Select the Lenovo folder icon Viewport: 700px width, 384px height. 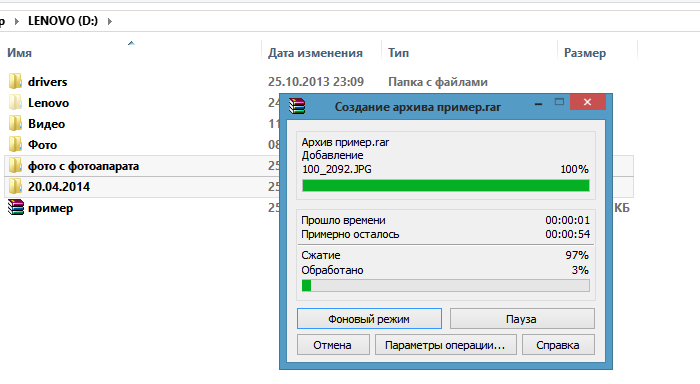[15, 102]
